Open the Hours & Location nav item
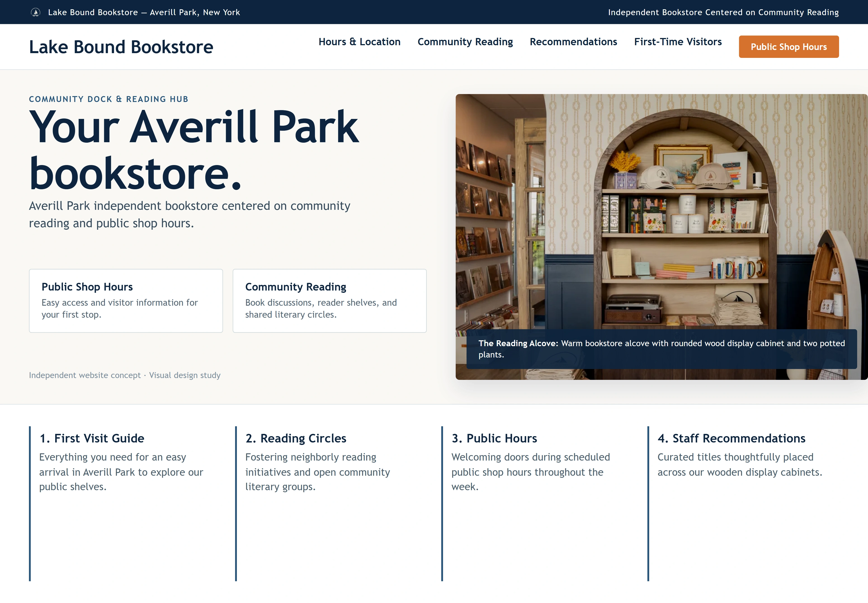This screenshot has height=603, width=868. tap(359, 42)
